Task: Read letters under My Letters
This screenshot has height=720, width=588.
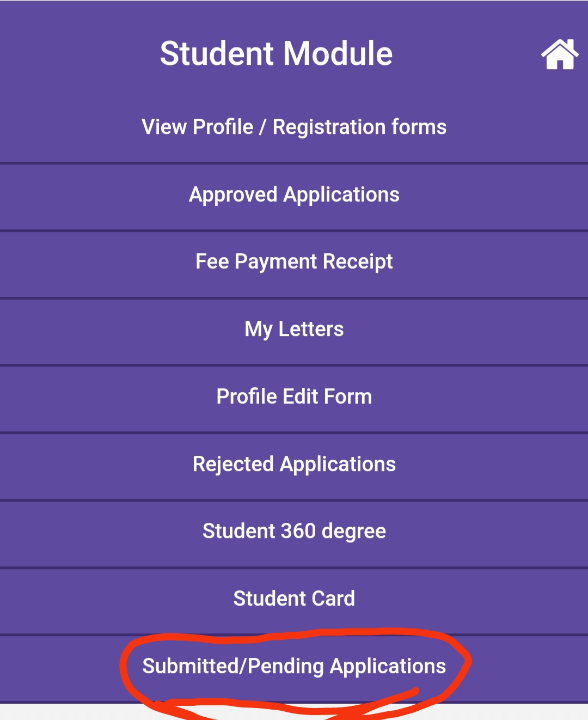Action: tap(294, 329)
